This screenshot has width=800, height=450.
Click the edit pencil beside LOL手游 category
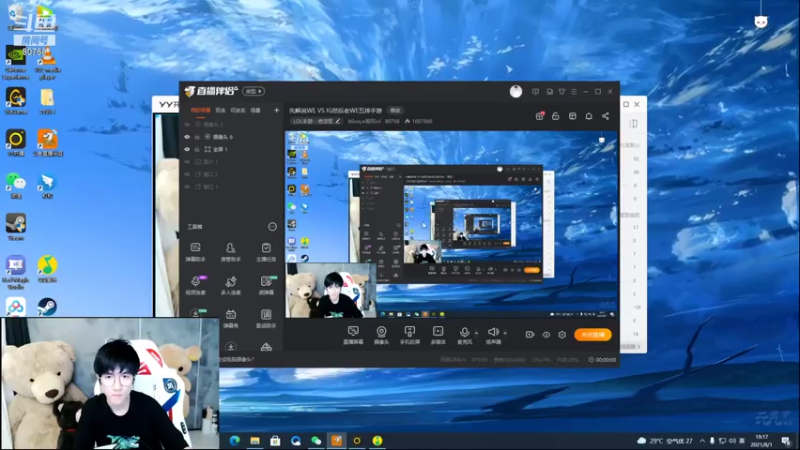337,121
